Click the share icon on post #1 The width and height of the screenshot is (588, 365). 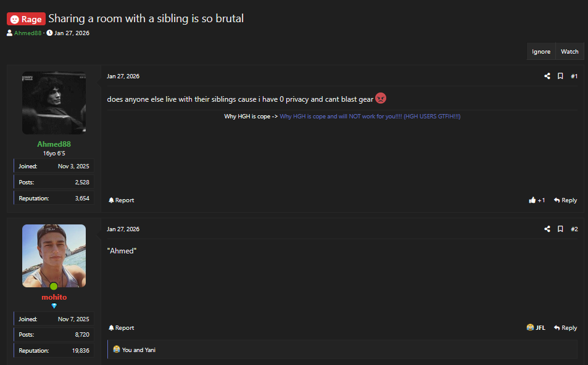[x=547, y=76]
